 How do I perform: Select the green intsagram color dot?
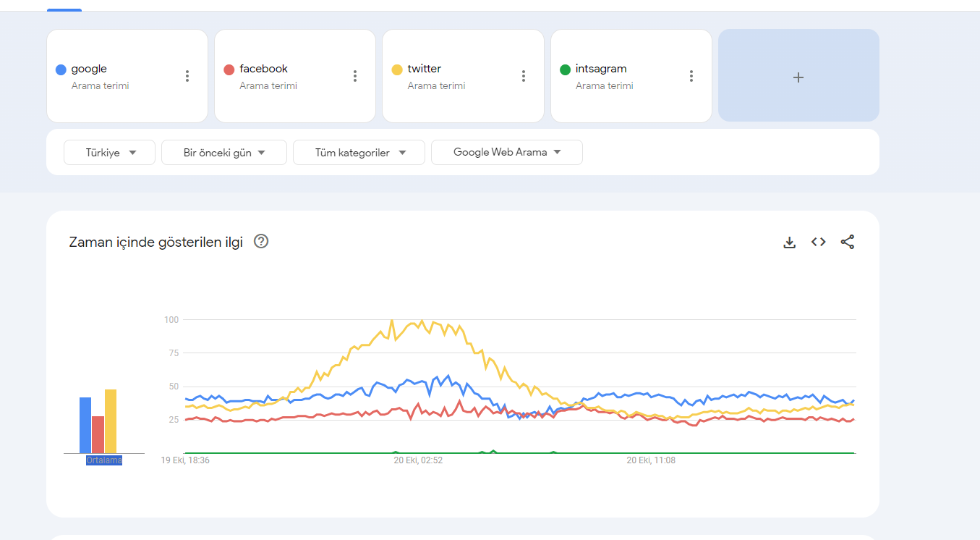tap(566, 69)
